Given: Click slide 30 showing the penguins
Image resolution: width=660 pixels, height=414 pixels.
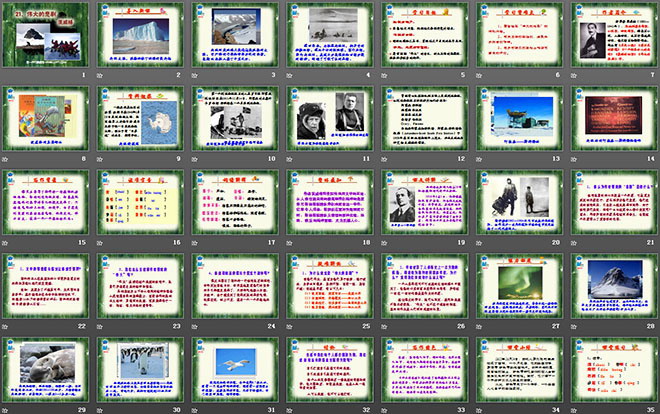Looking at the screenshot, I should (x=139, y=372).
